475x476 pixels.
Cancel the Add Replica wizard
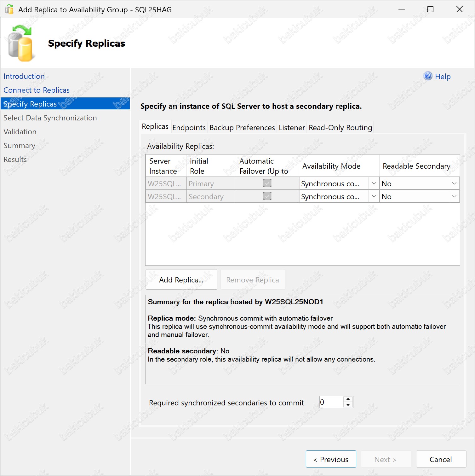click(x=441, y=459)
